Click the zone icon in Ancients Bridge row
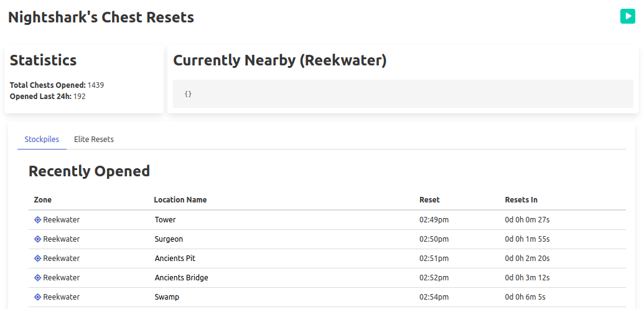 (37, 278)
